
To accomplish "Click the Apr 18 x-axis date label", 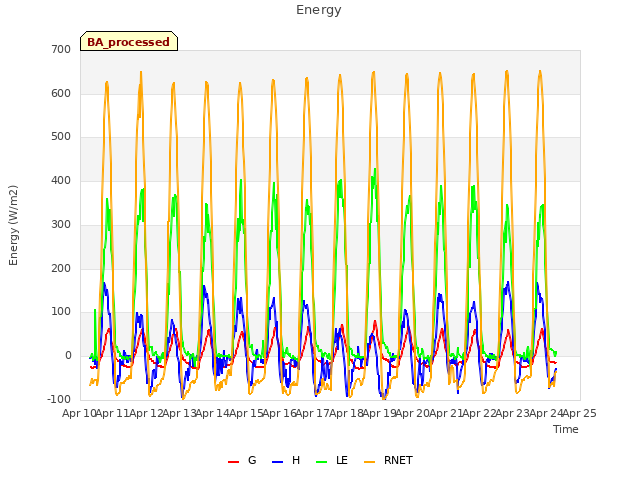I will point(346,413).
